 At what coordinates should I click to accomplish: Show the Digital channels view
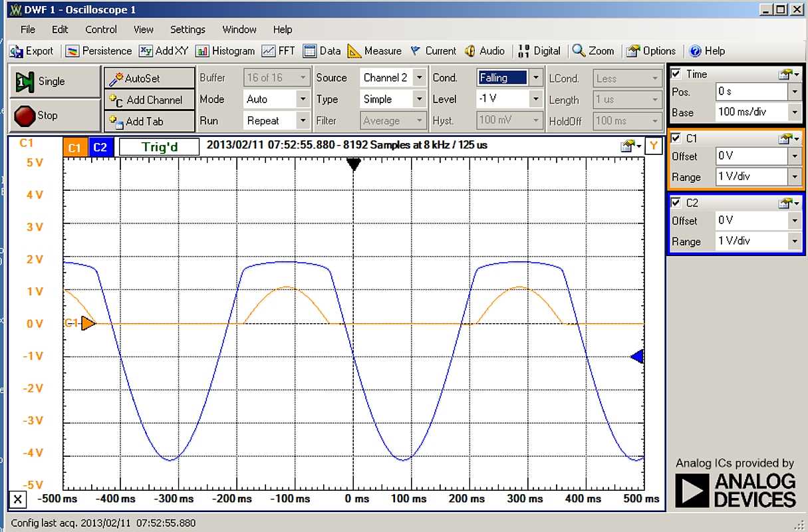click(539, 51)
